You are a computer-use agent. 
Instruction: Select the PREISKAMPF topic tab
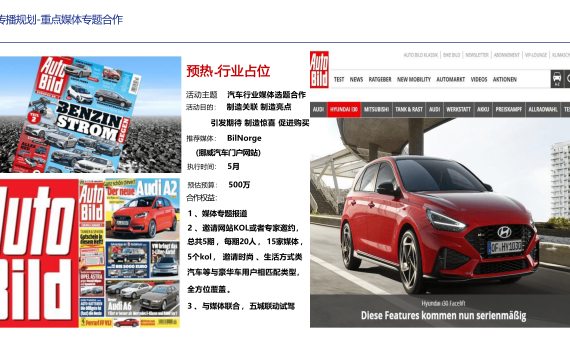coord(509,109)
